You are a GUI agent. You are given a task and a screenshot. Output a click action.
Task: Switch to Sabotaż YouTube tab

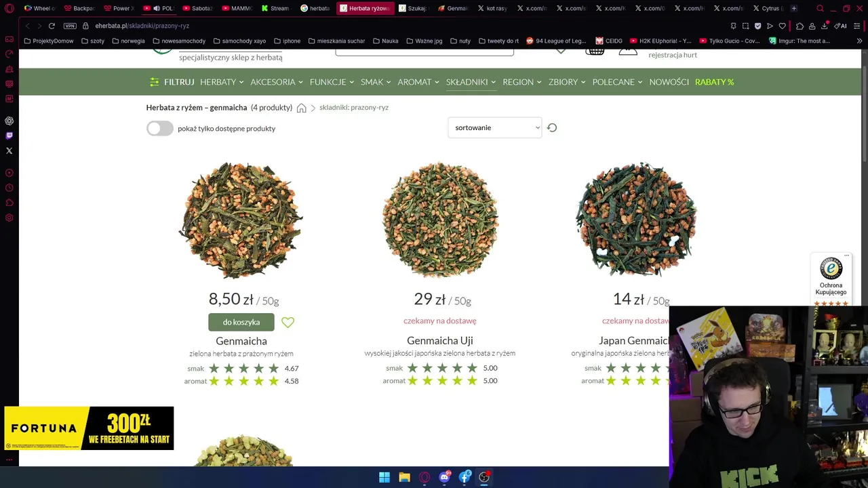[x=198, y=8]
